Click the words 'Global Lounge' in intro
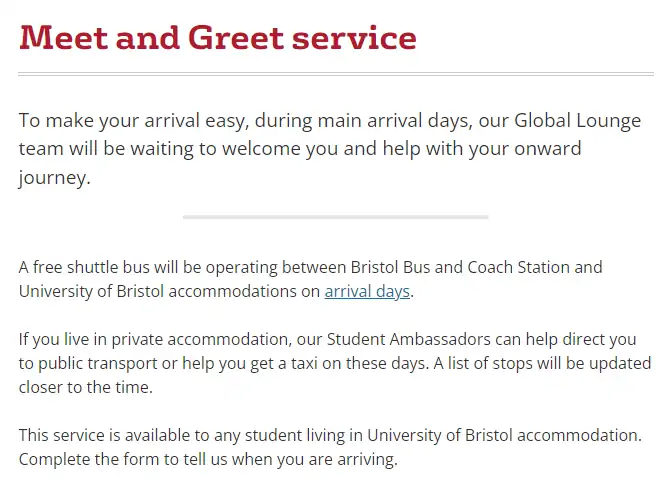The height and width of the screenshot is (484, 664). pos(578,121)
